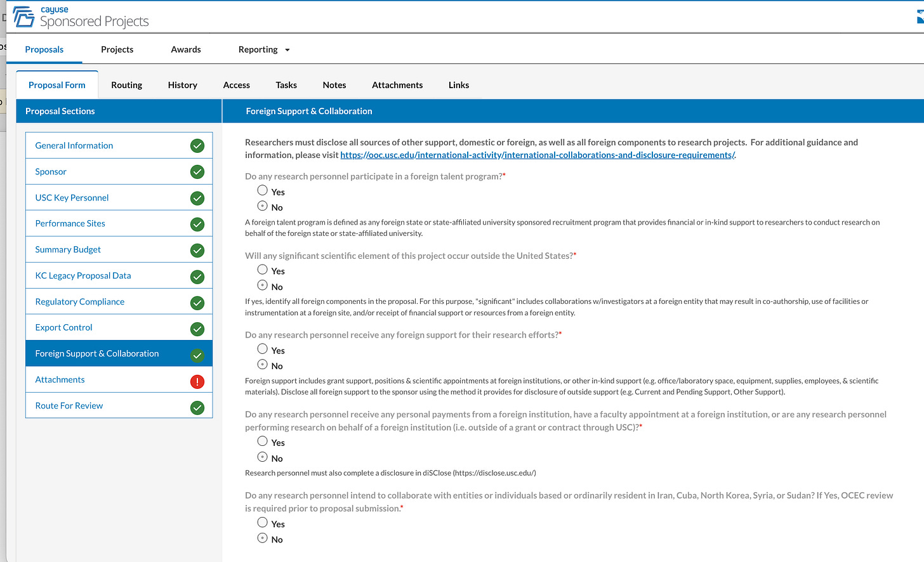Screen dimensions: 924x562
Task: Click the green checkmark beside Route For Review
Action: click(x=197, y=407)
